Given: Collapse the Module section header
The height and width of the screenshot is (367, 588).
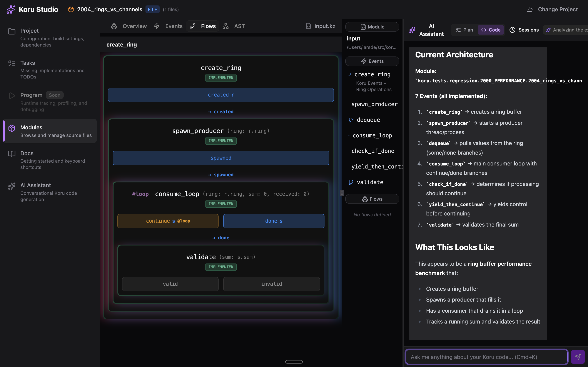Looking at the screenshot, I should click(x=372, y=27).
